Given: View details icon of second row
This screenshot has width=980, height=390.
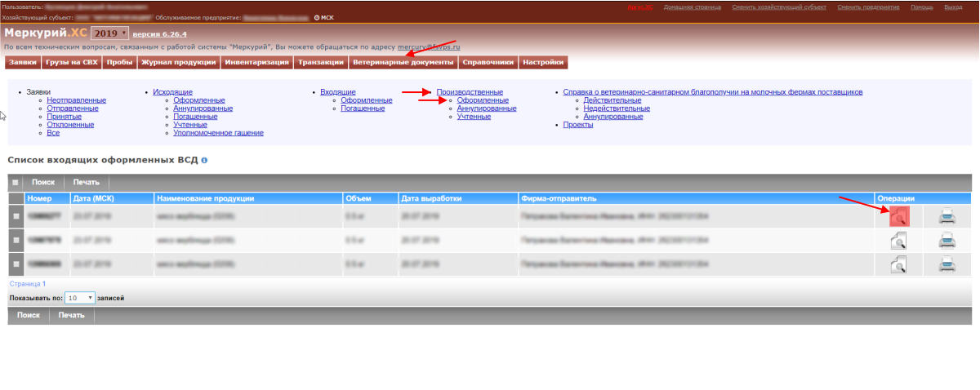Looking at the screenshot, I should (898, 240).
